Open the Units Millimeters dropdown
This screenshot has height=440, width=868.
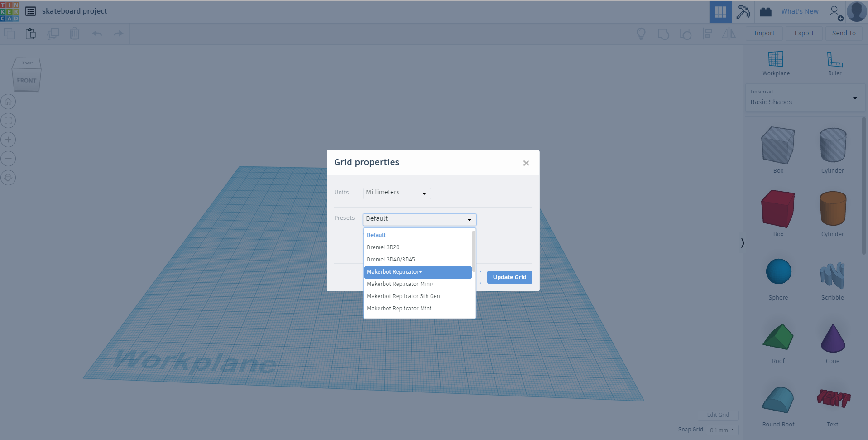(397, 193)
